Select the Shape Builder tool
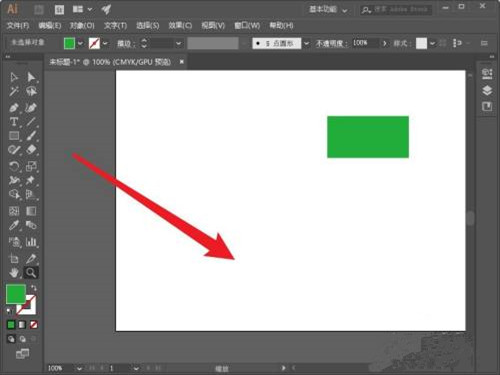The width and height of the screenshot is (500, 375). tap(14, 194)
